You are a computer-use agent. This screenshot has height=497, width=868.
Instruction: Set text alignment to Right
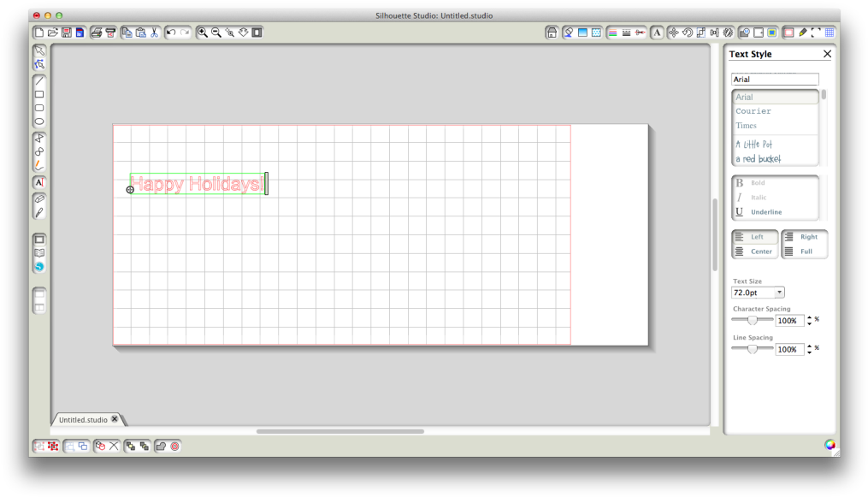coord(805,237)
